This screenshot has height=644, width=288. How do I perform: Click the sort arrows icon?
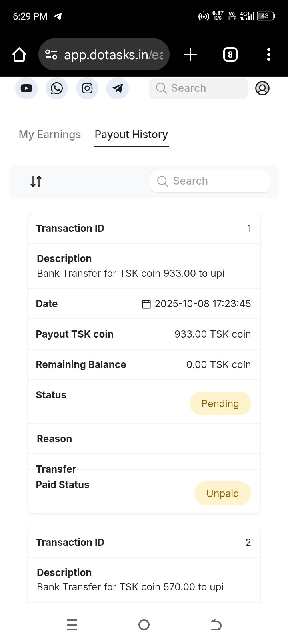tap(36, 181)
